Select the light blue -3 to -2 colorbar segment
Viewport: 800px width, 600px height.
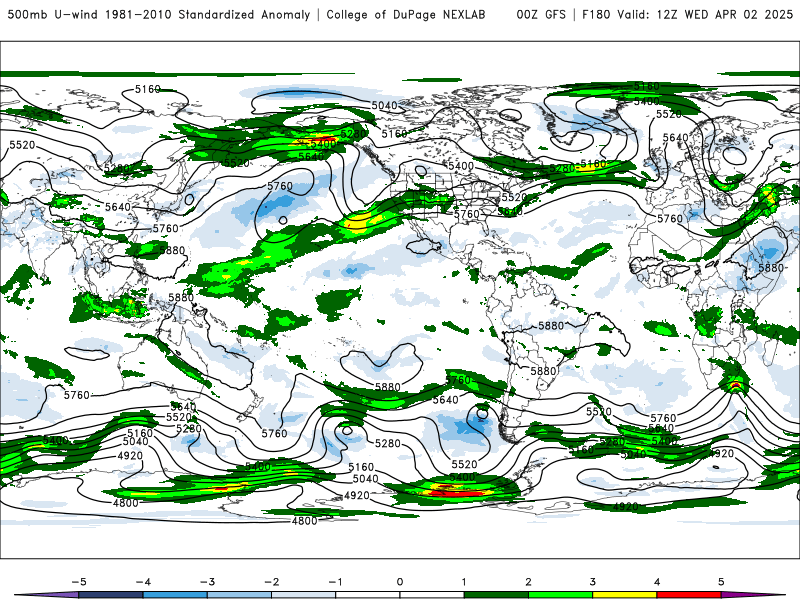click(x=239, y=595)
